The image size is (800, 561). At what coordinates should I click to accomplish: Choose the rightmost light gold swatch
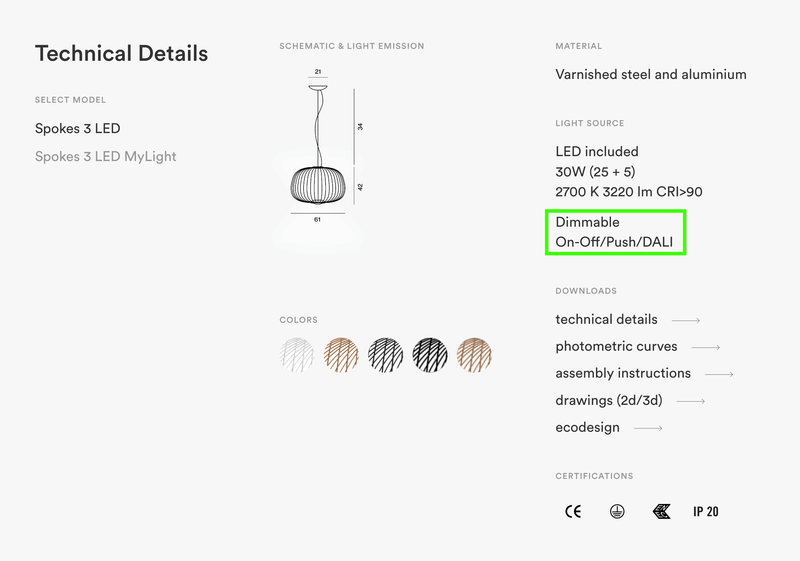tap(474, 354)
